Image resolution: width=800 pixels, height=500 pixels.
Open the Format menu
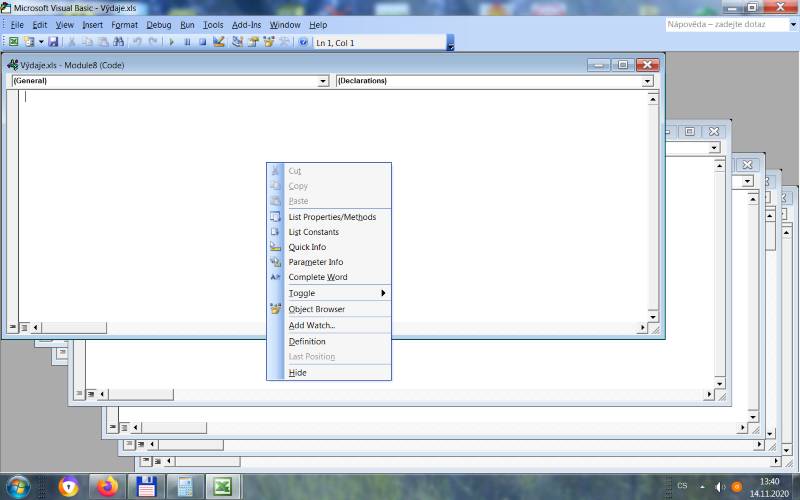click(x=124, y=24)
